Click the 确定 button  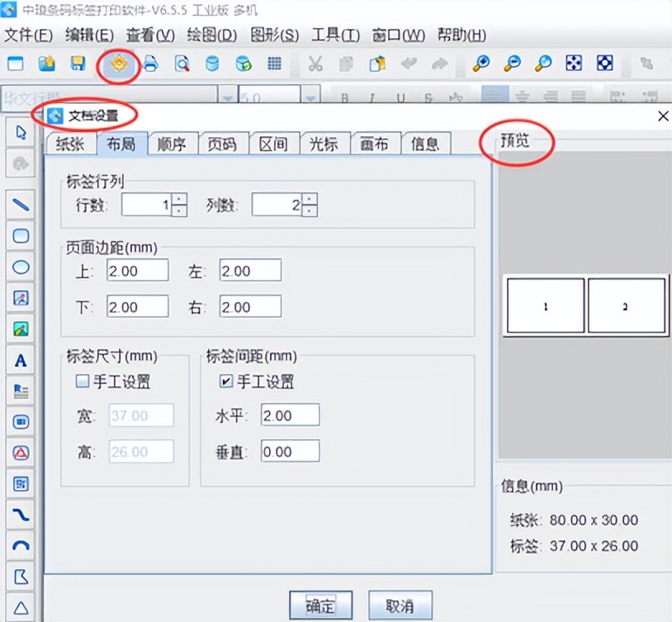coord(320,605)
